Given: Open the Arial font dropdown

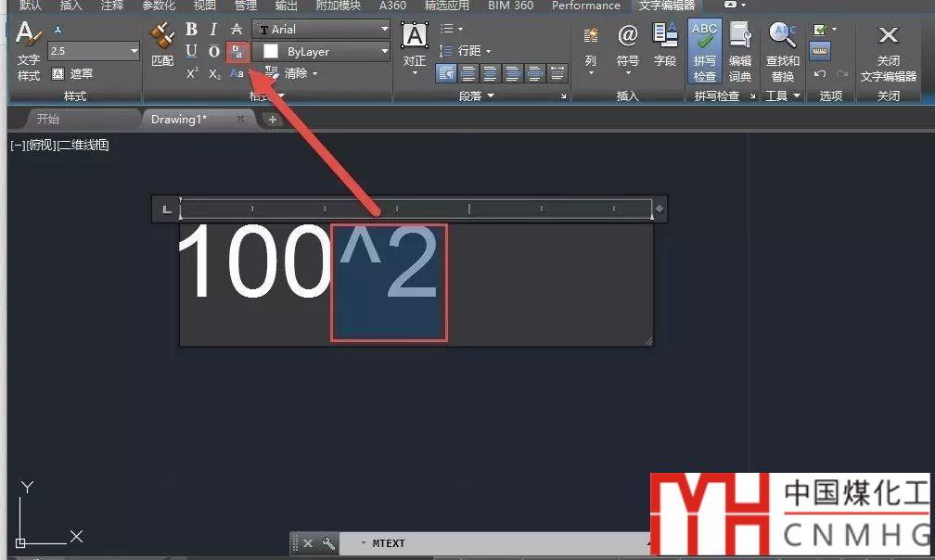Looking at the screenshot, I should 320,30.
